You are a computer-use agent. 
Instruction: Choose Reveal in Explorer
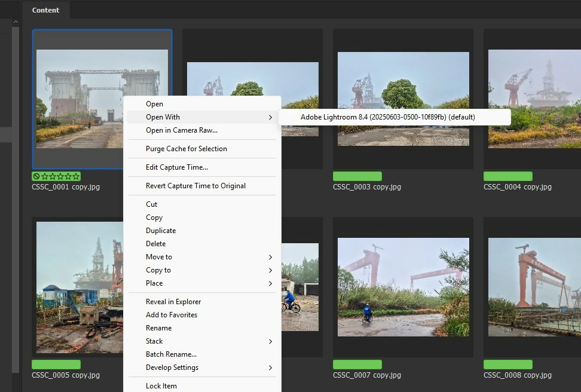(202, 302)
